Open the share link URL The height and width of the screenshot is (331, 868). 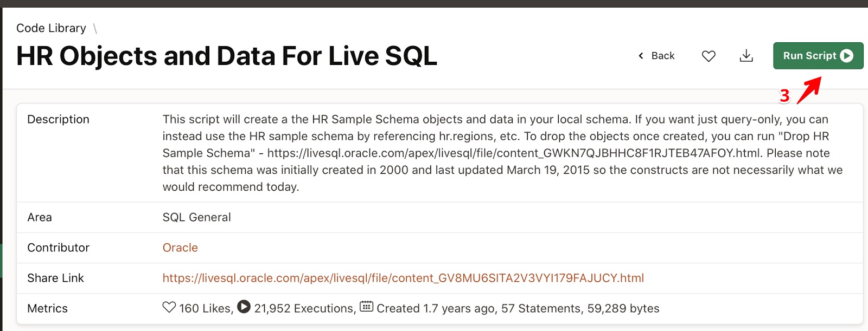403,278
